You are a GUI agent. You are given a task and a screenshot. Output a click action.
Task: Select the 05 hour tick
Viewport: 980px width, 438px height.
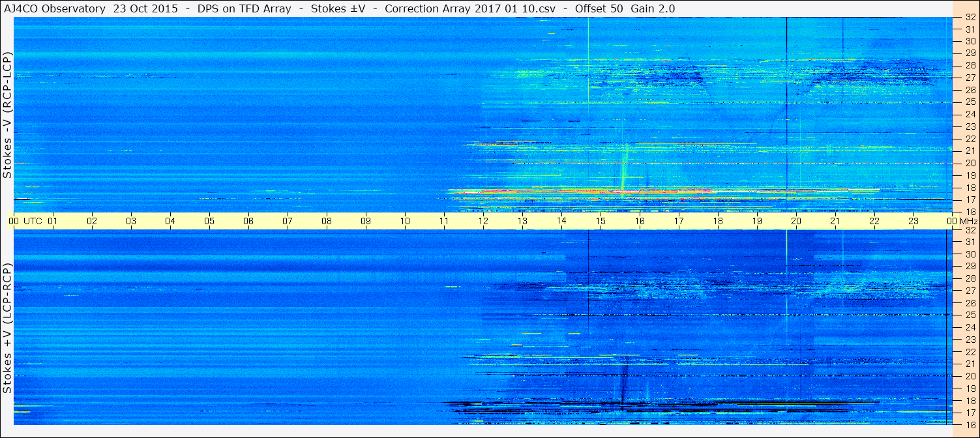point(209,221)
